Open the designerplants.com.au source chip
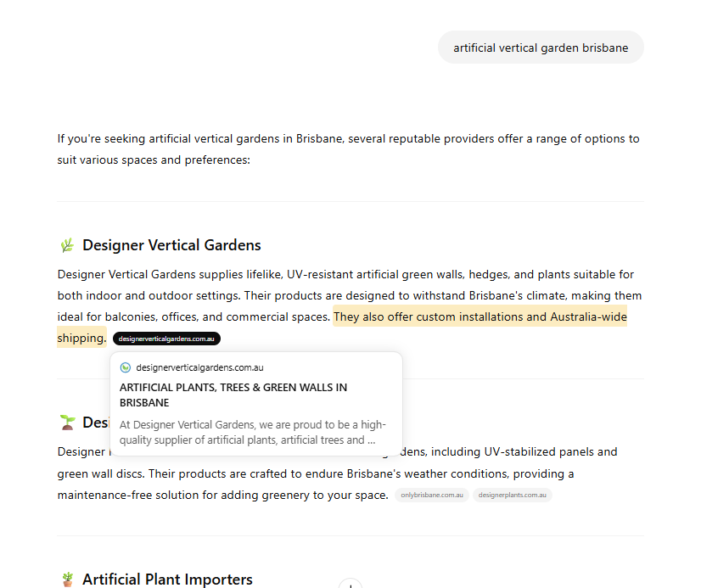 (512, 496)
